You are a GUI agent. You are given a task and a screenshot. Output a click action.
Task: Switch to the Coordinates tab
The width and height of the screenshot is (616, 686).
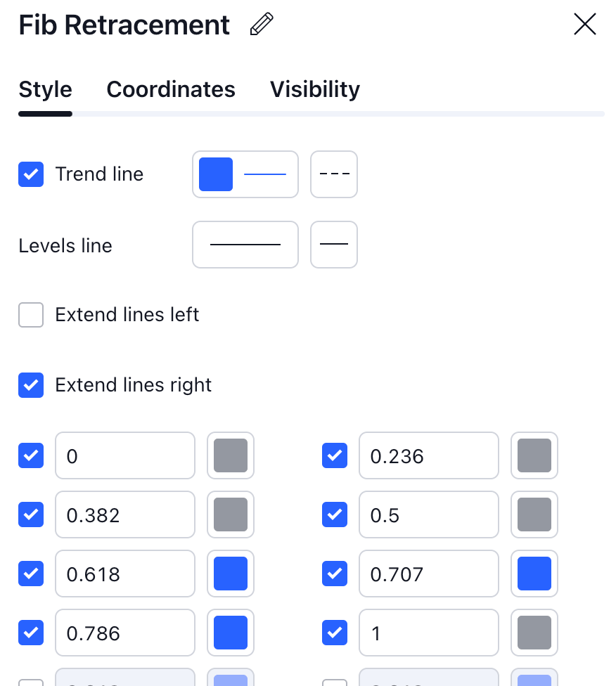pos(171,89)
